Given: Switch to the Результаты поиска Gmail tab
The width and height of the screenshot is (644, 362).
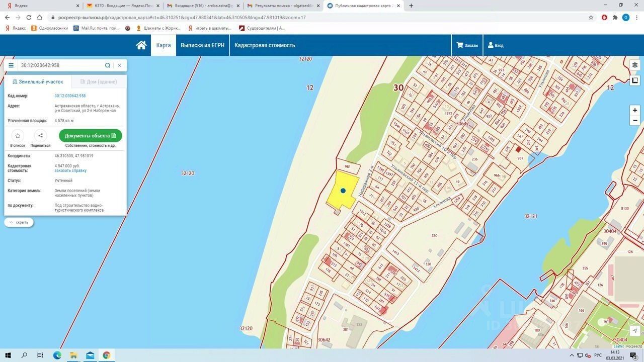Looking at the screenshot, I should click(283, 6).
